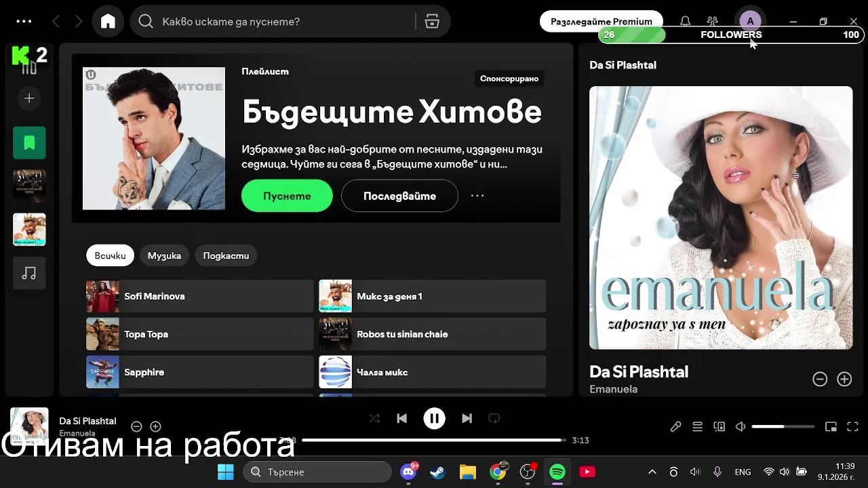Select the Всички filter
Image resolution: width=868 pixels, height=488 pixels.
(x=110, y=256)
